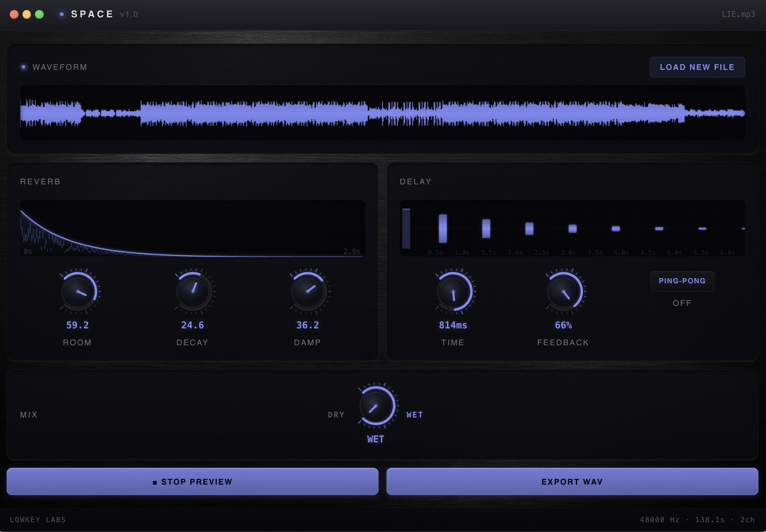This screenshot has width=766, height=532.
Task: Click the Dry/Wet mix knob
Action: point(376,406)
